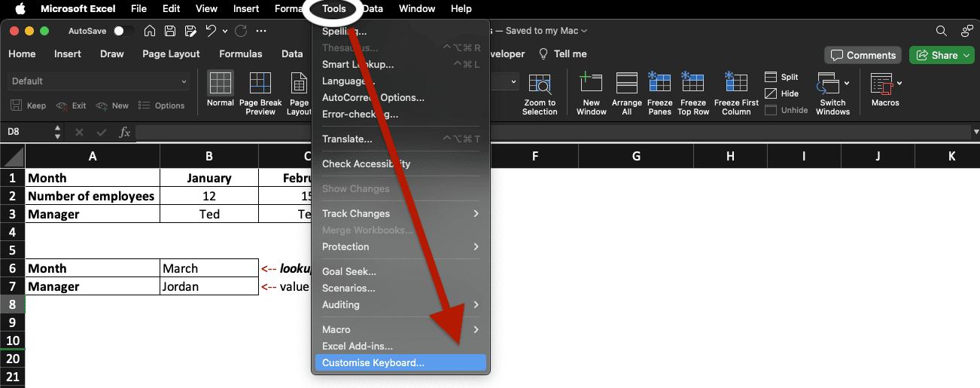Click the Redo icon
The image size is (980, 388).
(241, 31)
